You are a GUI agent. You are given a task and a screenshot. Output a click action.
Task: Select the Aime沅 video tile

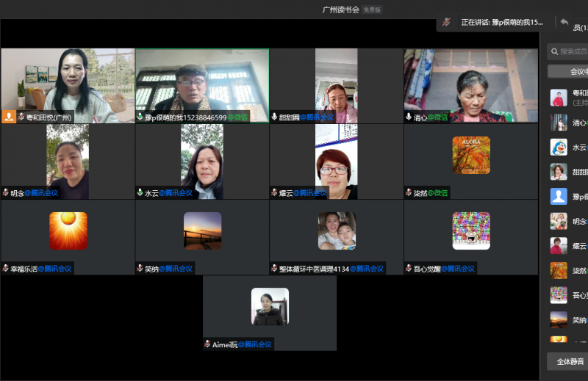270,311
